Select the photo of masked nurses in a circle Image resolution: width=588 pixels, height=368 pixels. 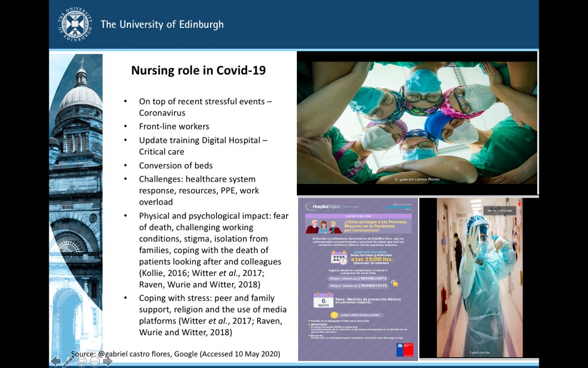coord(417,123)
